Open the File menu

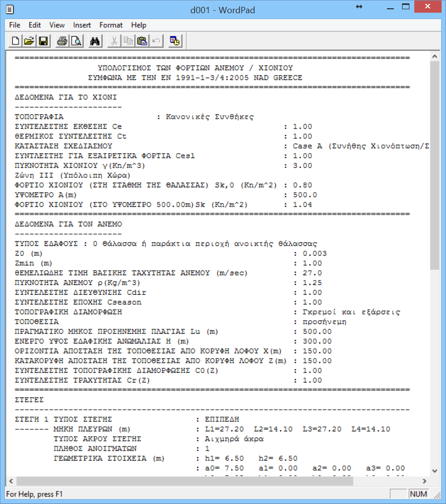click(15, 25)
